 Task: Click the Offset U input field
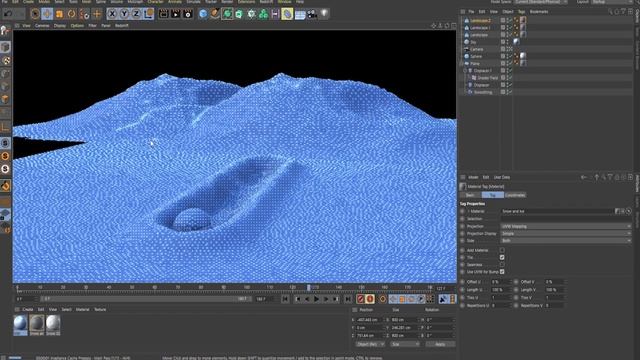click(500, 282)
